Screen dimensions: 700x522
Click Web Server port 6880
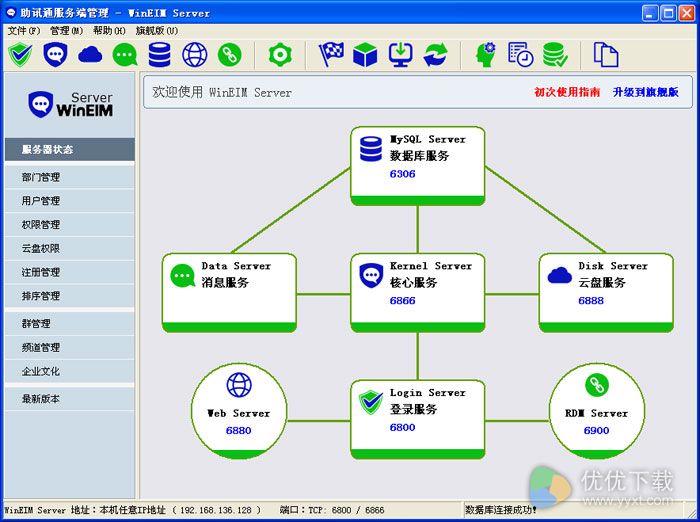[238, 430]
